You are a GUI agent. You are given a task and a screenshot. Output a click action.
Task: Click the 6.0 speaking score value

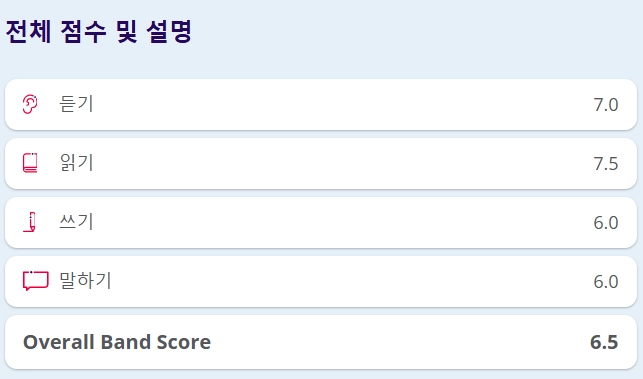click(606, 282)
